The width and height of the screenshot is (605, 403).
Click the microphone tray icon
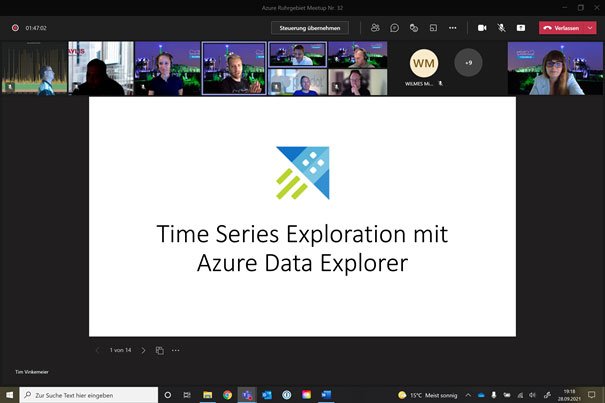pos(493,395)
